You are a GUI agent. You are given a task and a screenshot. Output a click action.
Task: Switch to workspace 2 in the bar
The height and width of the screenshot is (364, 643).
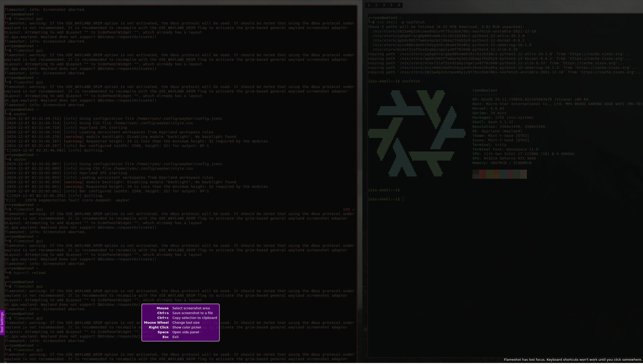(376, 5)
